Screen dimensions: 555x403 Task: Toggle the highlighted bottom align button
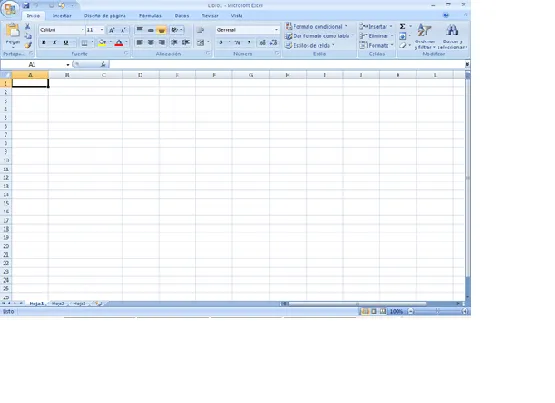pyautogui.click(x=161, y=30)
